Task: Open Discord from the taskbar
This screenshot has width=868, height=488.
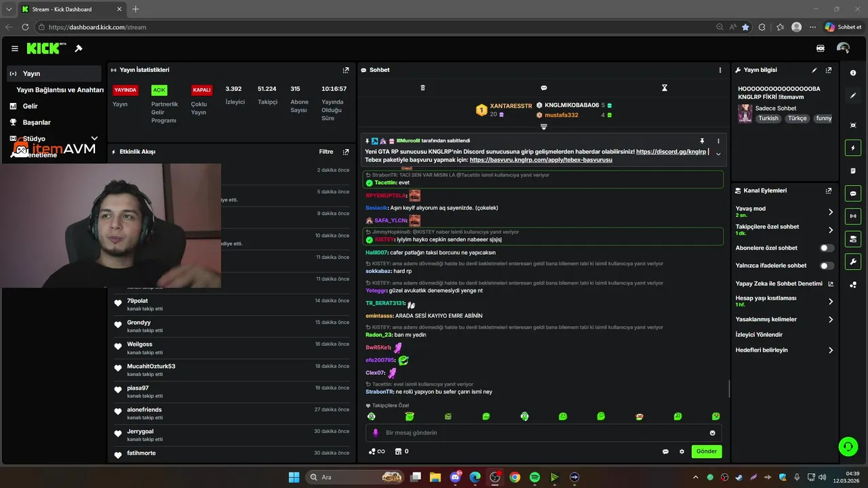Action: (455, 477)
